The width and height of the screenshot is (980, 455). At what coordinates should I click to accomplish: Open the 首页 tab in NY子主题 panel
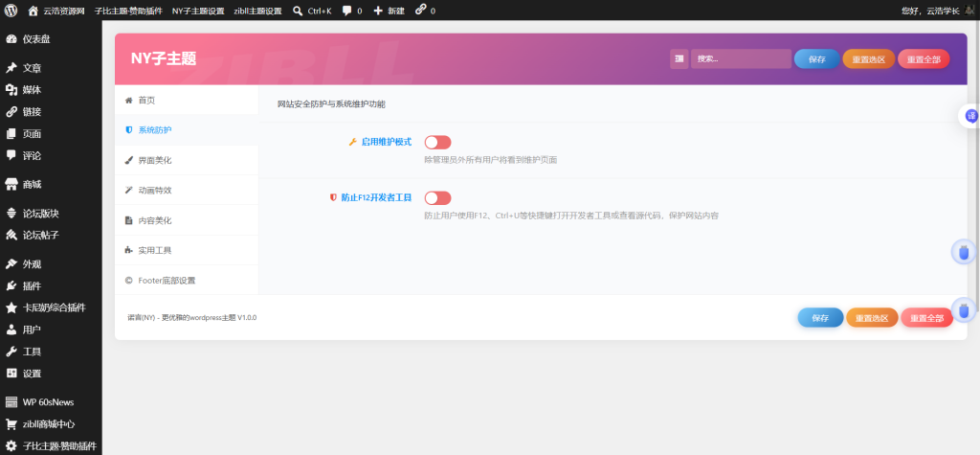click(187, 101)
